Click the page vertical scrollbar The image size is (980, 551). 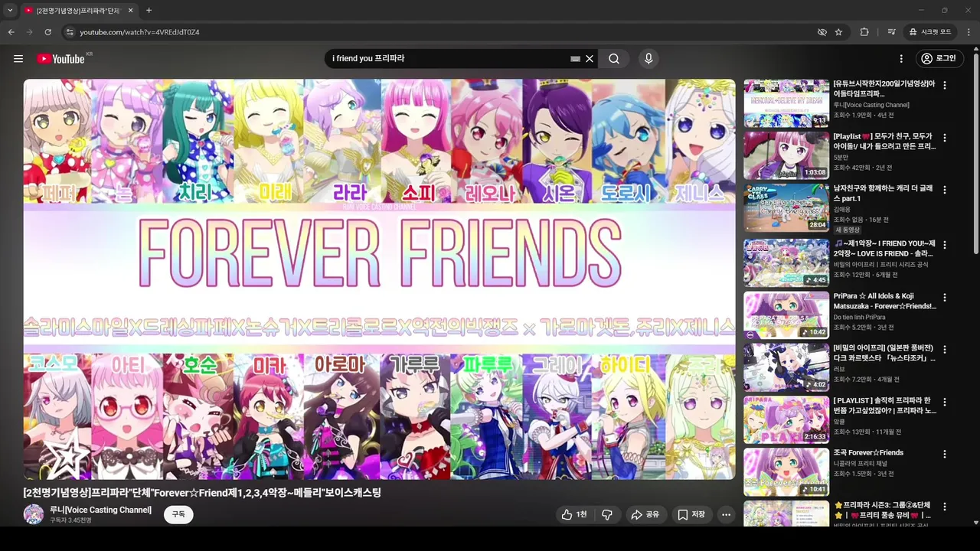point(975,153)
